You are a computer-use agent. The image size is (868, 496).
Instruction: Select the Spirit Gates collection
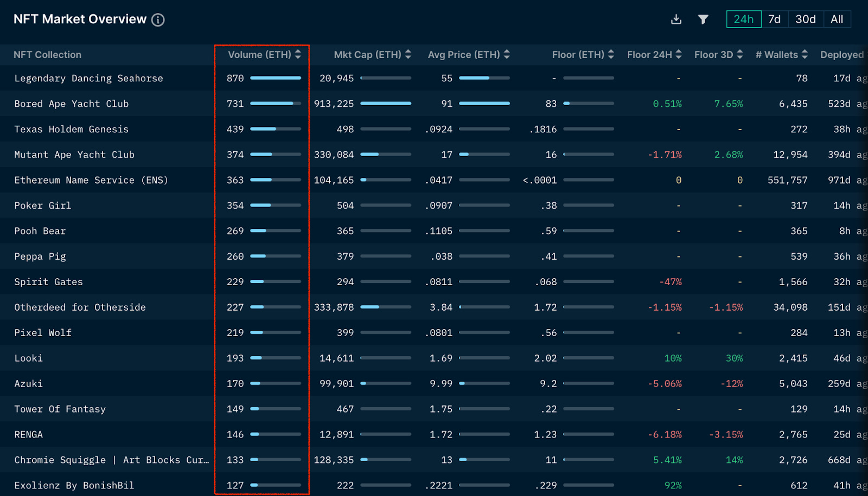click(49, 282)
